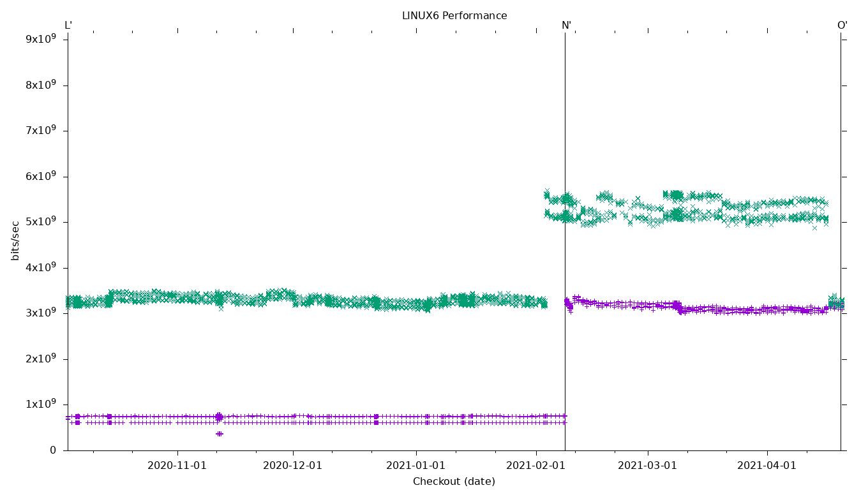The height and width of the screenshot is (490, 868).
Task: Select the 1x10^9 y-axis tick label
Action: tap(41, 403)
